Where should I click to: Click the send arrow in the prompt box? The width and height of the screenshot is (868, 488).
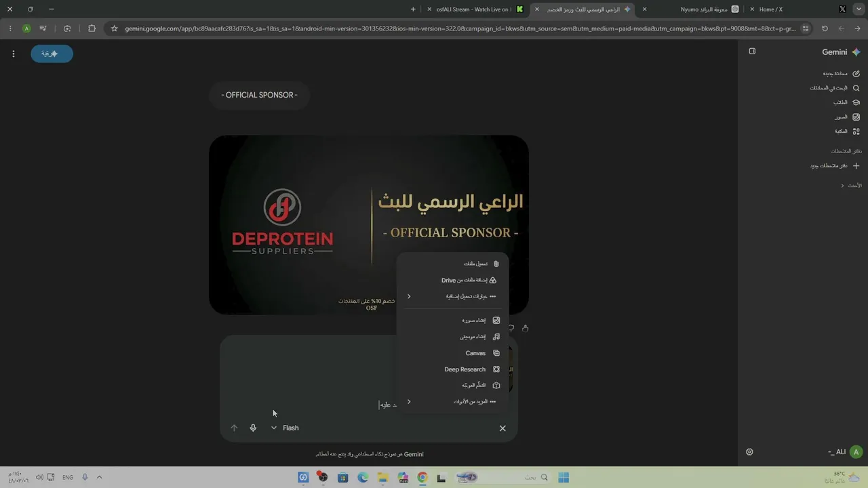click(x=234, y=428)
